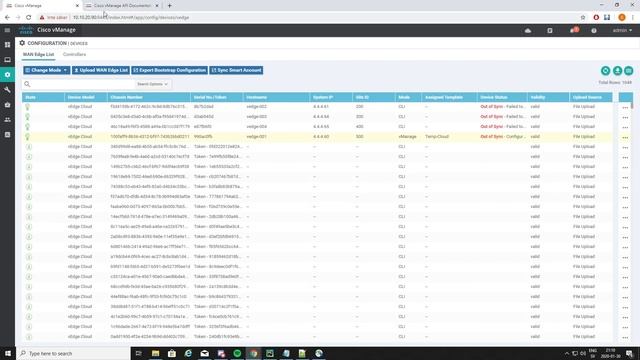Open the vAnalytics icon at sidebar bottom
640x360 pixels.
tap(7, 135)
